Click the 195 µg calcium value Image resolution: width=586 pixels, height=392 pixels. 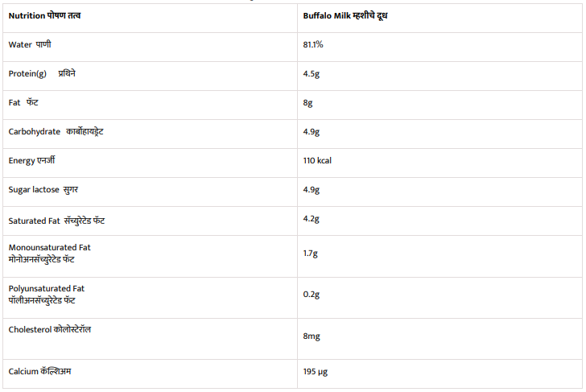pos(316,372)
